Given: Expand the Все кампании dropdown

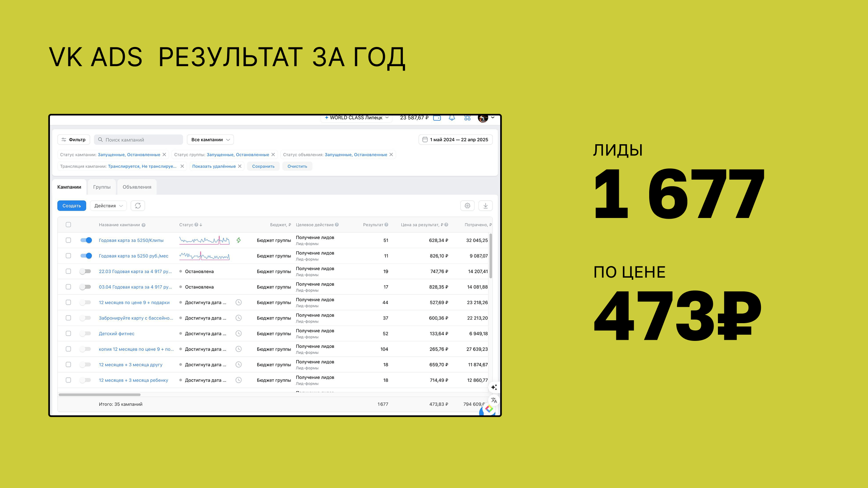Looking at the screenshot, I should [210, 140].
